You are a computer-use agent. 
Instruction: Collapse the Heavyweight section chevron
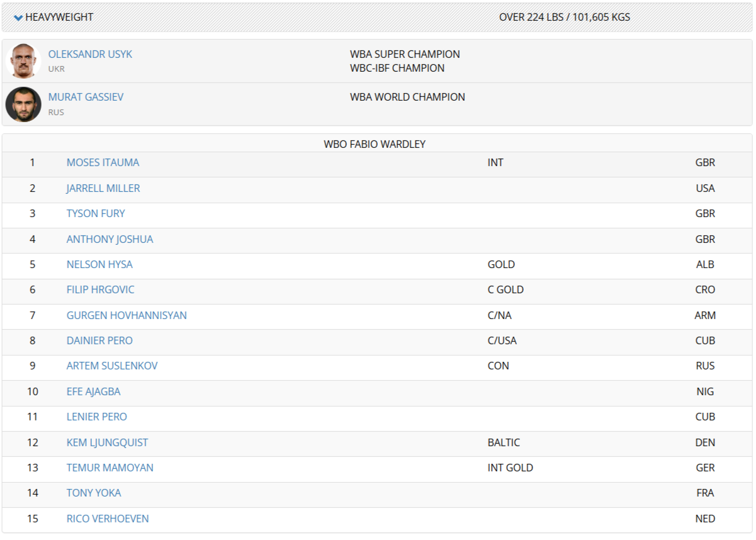tap(18, 18)
